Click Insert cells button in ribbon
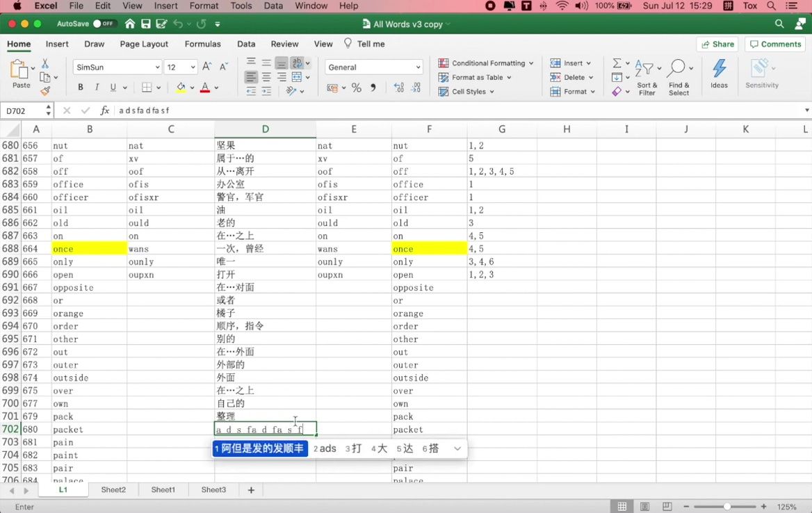Screen dimensions: 812x513 point(570,63)
